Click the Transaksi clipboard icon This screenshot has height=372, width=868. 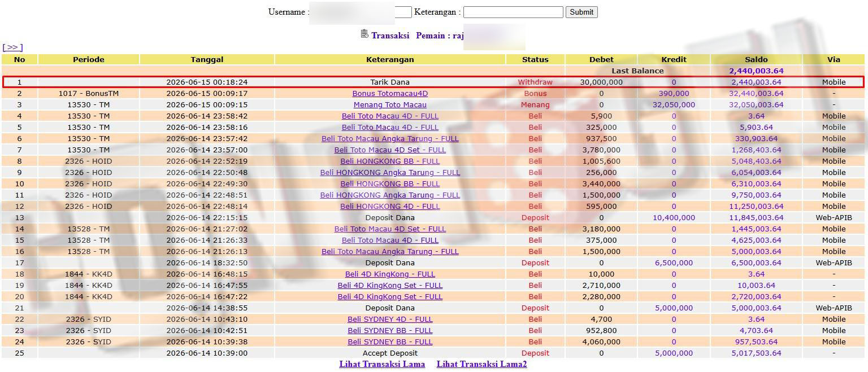364,34
